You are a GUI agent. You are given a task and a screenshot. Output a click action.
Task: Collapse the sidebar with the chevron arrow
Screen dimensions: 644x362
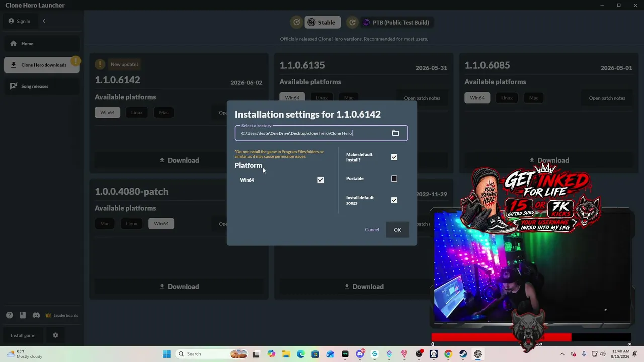(x=44, y=21)
